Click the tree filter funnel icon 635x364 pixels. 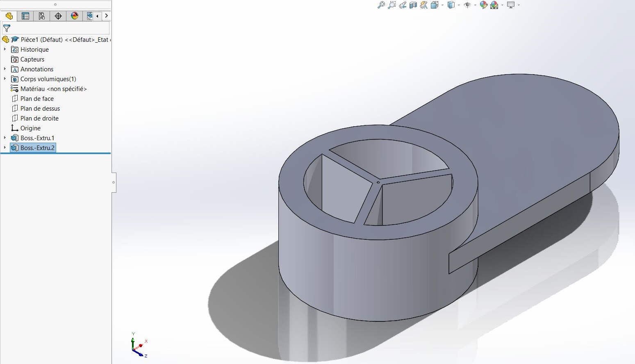click(7, 28)
